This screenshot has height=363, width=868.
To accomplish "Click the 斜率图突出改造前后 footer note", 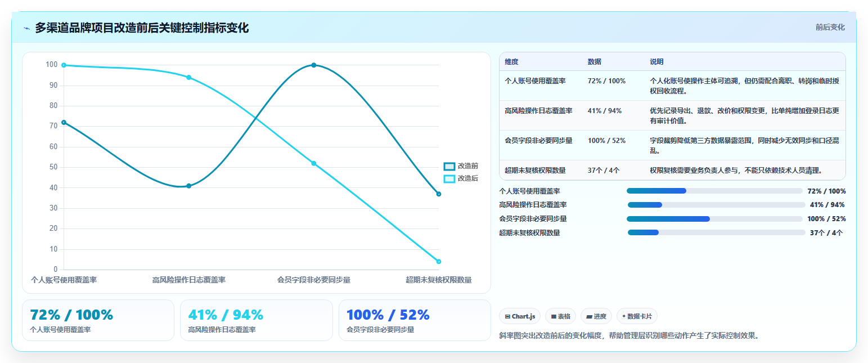I will [x=629, y=336].
